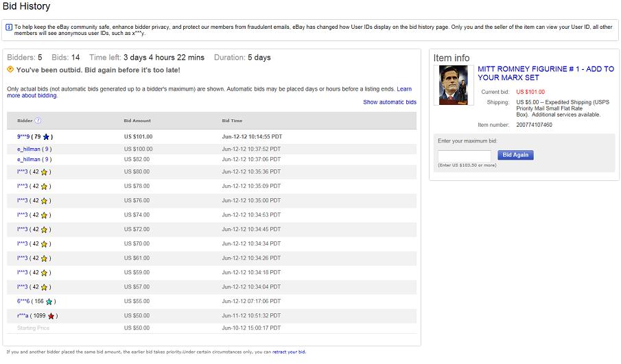Click the Bidder column header
The image size is (621, 364).
click(x=25, y=121)
